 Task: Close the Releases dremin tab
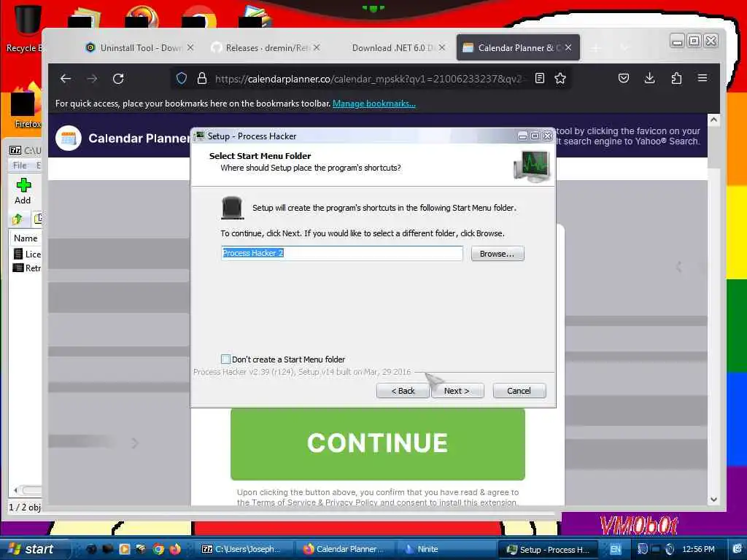click(317, 47)
